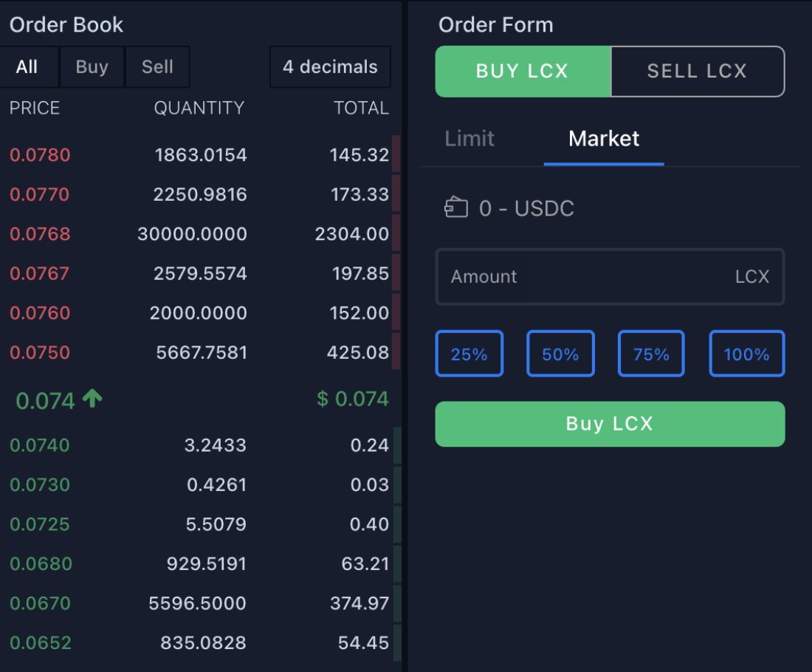Switch to the Market order tab

tap(604, 138)
